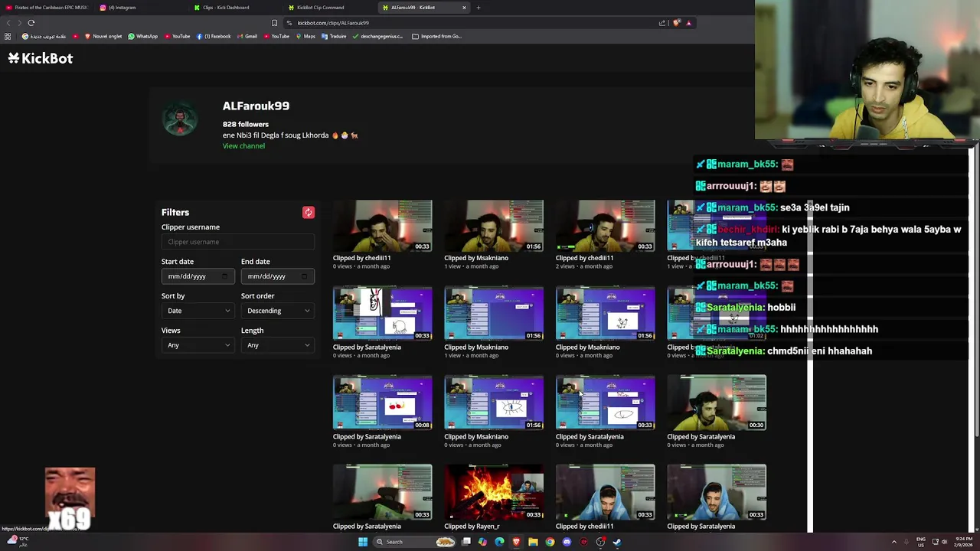Expand hidden system tray icons chevron
The height and width of the screenshot is (551, 980).
coord(893,542)
